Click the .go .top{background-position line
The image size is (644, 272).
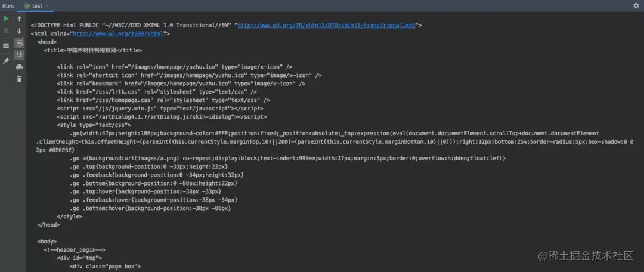(x=148, y=166)
